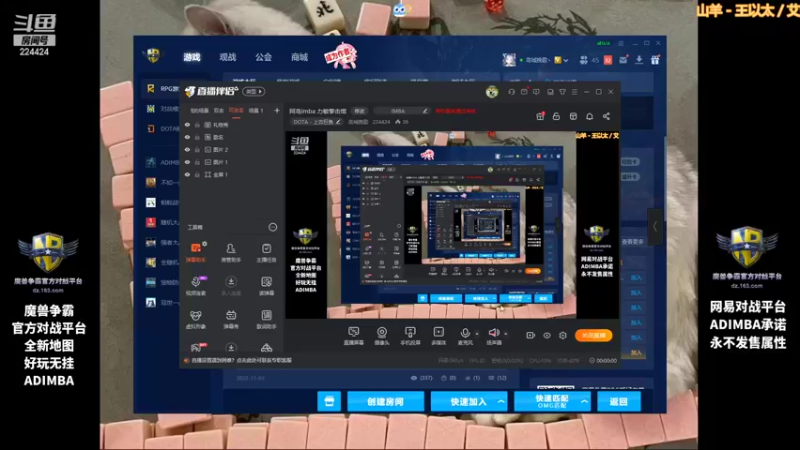Image resolution: width=800 pixels, height=450 pixels.
Task: Toggle visibility of the 全屏 1 layer
Action: [187, 174]
